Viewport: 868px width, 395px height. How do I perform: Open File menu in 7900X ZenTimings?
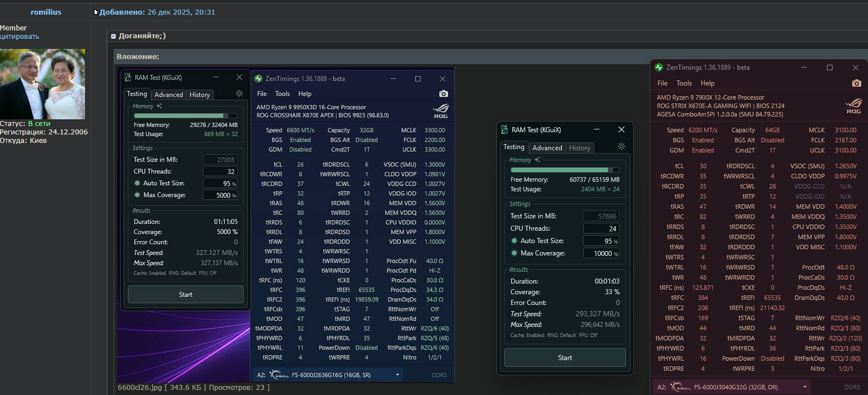pos(663,83)
